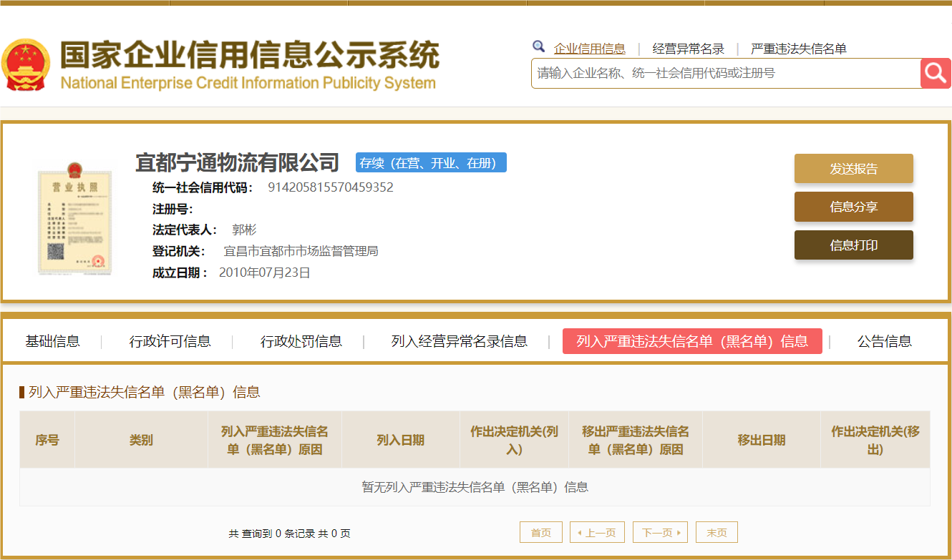Click the 移出严重违法失信名单（黑名单）原因 column header

636,440
